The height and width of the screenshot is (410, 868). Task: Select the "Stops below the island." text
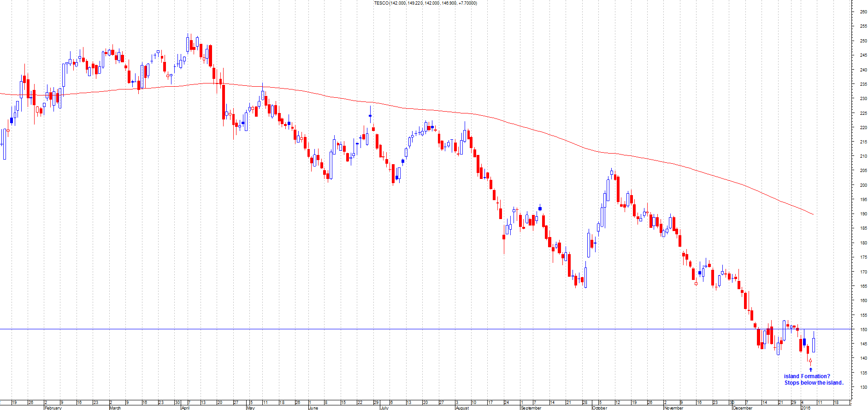point(814,383)
